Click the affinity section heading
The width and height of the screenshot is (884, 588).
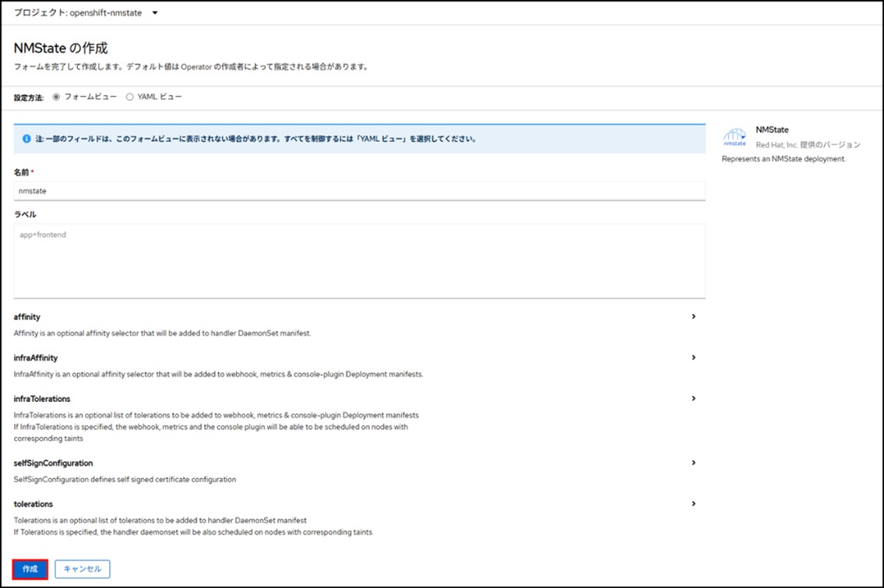(27, 317)
